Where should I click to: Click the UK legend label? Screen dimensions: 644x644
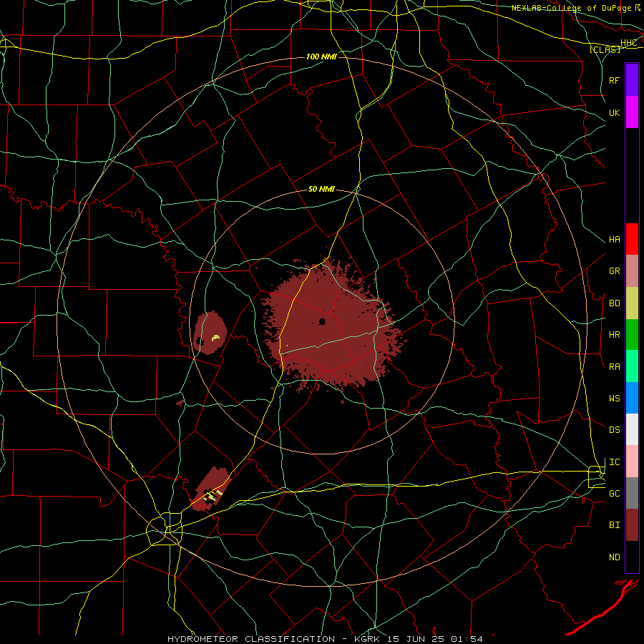tap(615, 112)
